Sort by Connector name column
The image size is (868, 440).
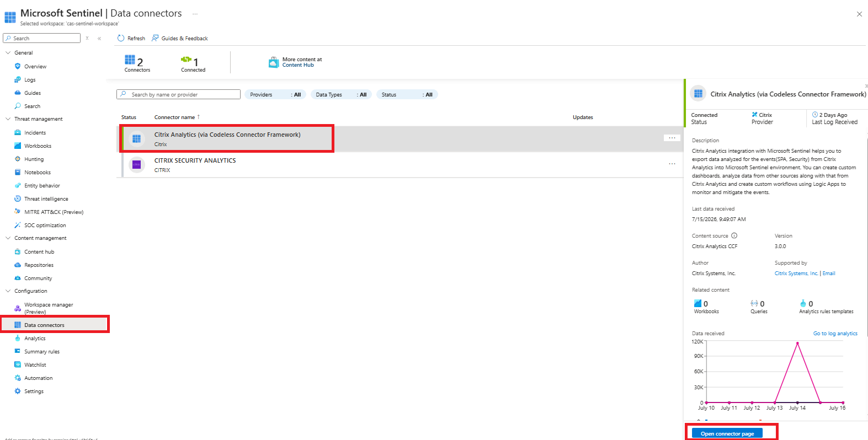pos(177,117)
